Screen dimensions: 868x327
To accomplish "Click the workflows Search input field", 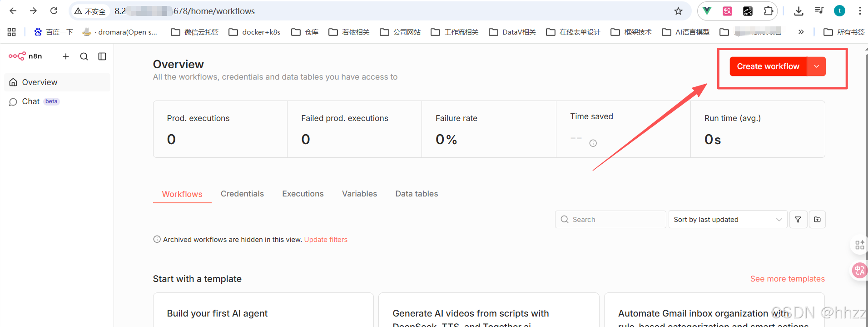I will click(610, 220).
